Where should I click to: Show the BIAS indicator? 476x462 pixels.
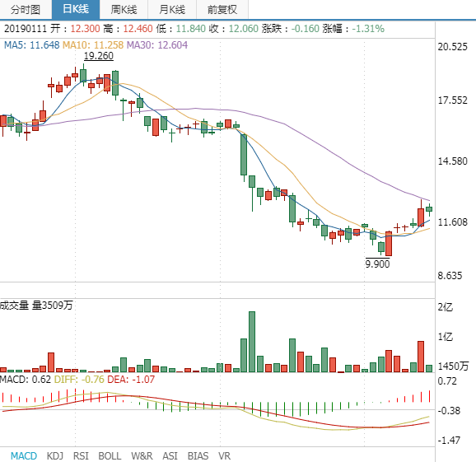coord(198,455)
